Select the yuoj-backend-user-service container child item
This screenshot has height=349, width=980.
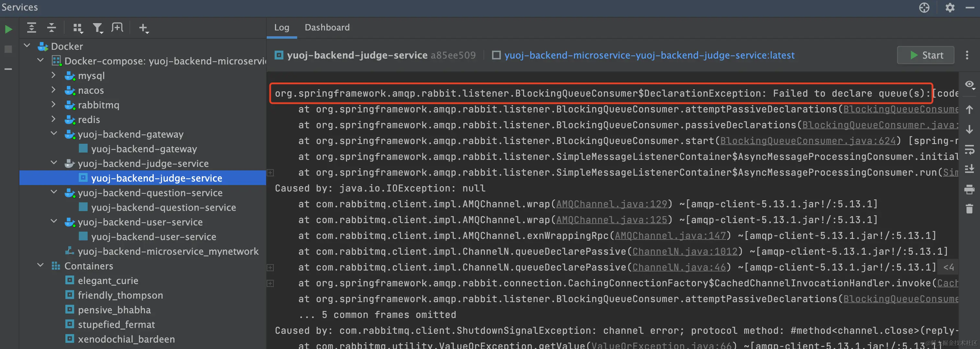click(153, 236)
